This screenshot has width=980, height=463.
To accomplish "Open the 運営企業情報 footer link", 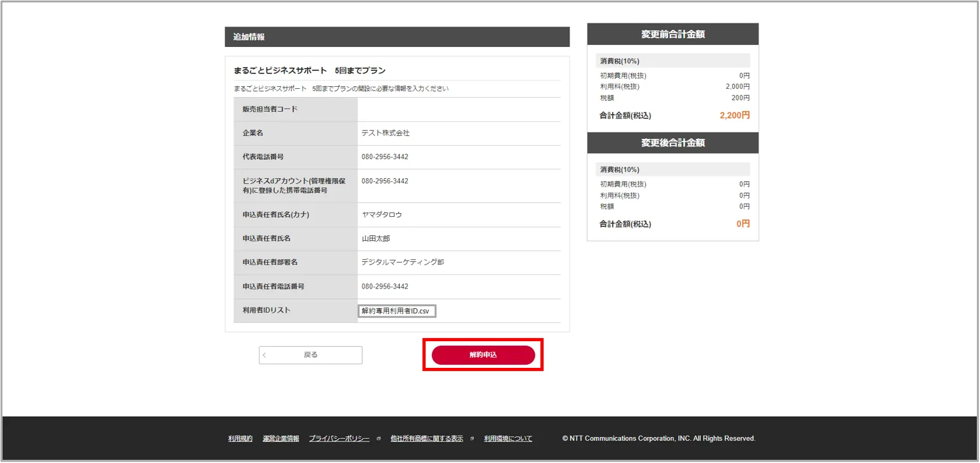I will 280,439.
